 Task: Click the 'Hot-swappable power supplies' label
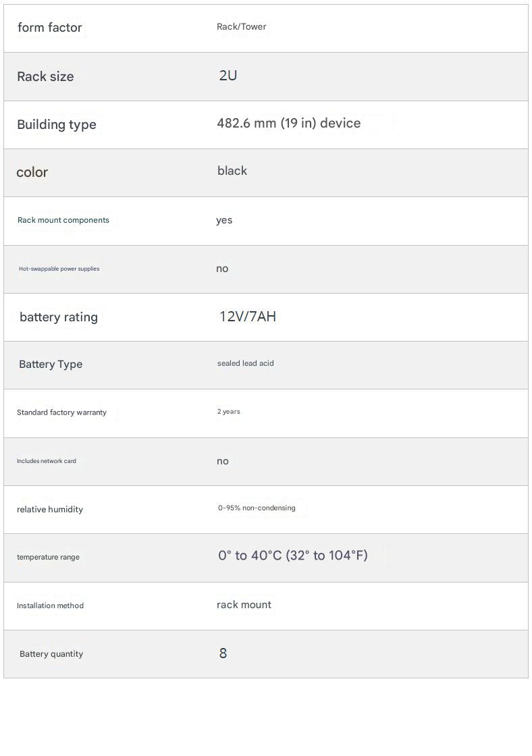[59, 269]
